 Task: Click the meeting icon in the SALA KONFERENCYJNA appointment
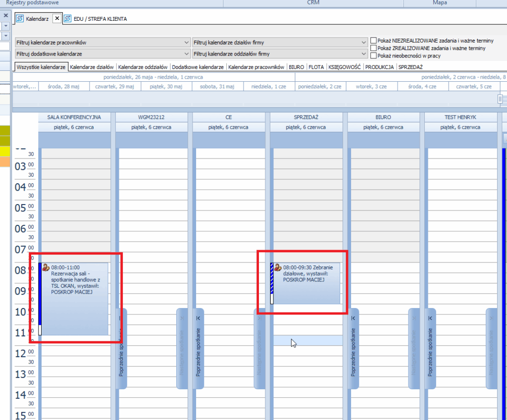pyautogui.click(x=46, y=268)
